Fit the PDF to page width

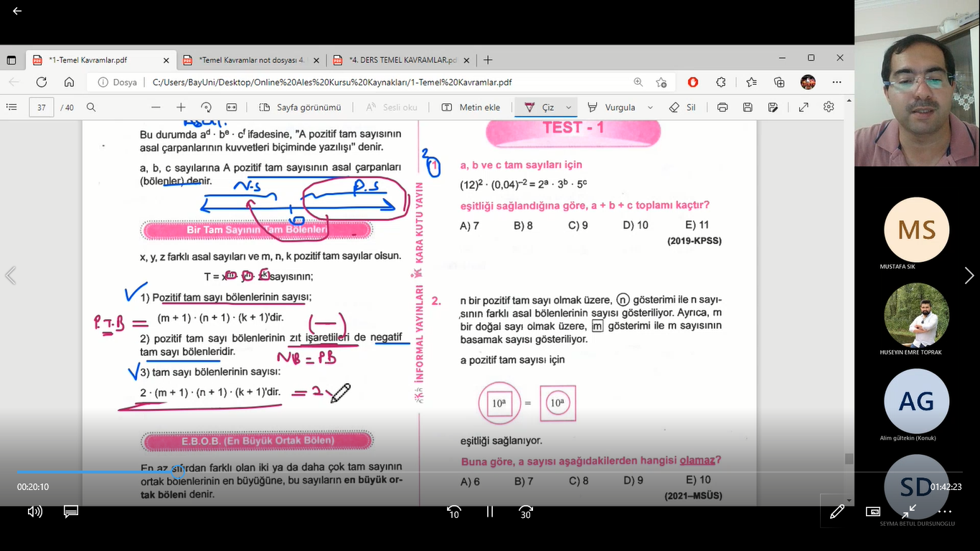coord(232,107)
